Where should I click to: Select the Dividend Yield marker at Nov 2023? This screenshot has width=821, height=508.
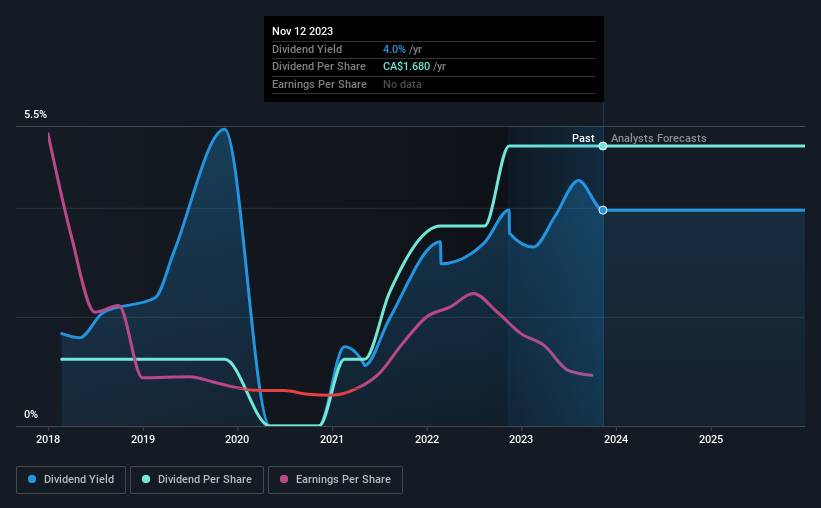603,210
